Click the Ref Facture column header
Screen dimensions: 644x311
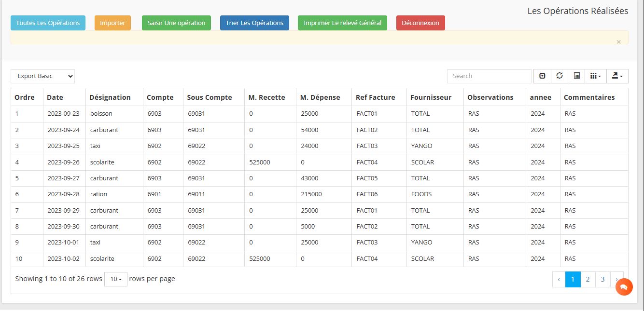point(379,97)
